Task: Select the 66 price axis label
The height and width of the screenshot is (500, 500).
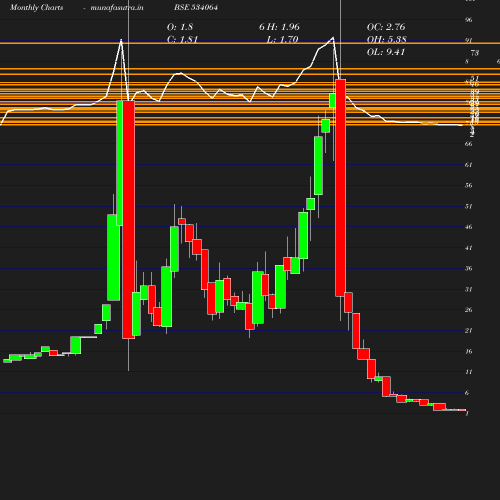Action: coord(468,144)
